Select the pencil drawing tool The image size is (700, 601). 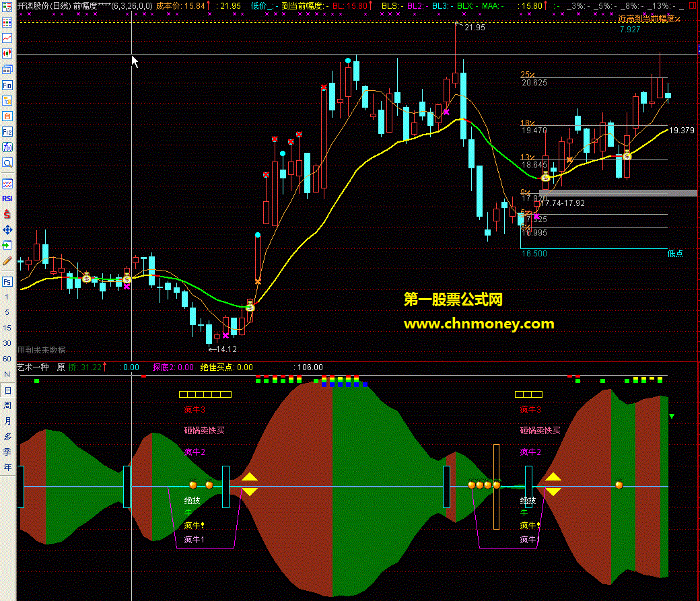point(7,260)
